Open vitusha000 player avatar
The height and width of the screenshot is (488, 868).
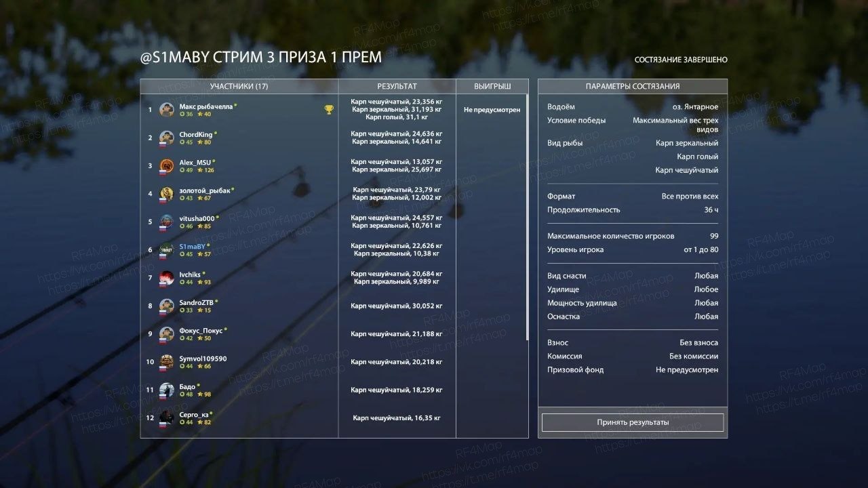pyautogui.click(x=167, y=222)
